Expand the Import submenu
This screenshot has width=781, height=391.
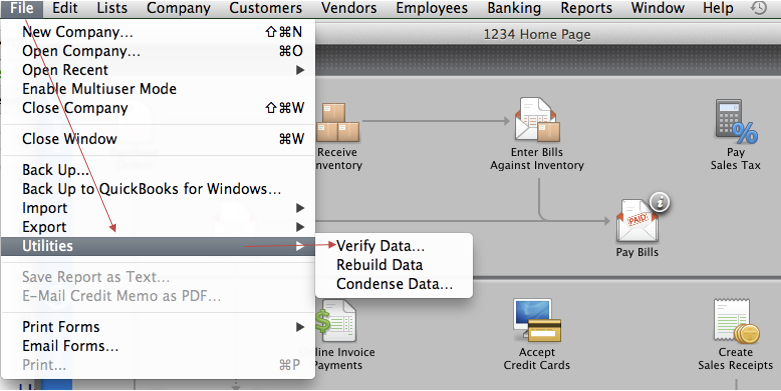coord(158,208)
